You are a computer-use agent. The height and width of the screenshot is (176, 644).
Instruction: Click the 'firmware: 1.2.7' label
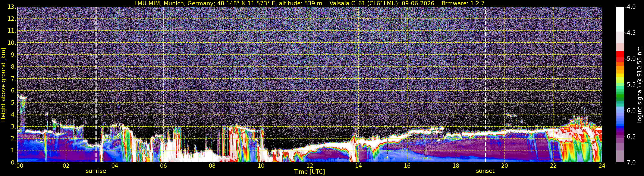pyautogui.click(x=463, y=3)
